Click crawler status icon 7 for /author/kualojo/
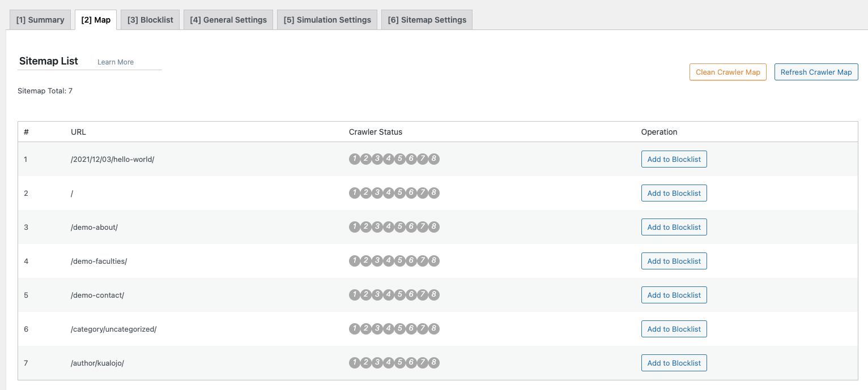 tap(423, 363)
